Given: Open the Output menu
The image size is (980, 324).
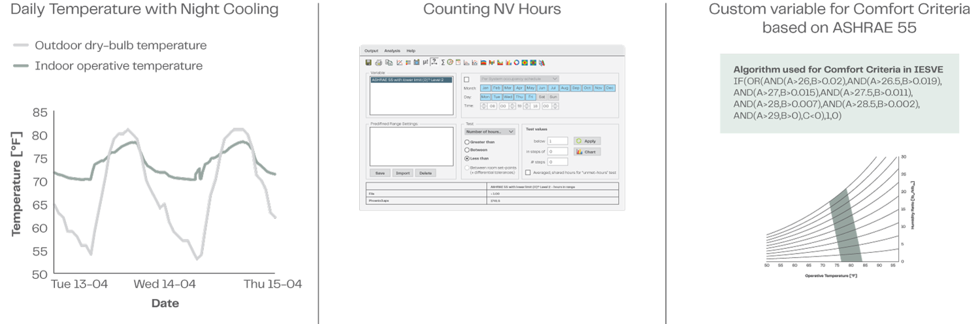Looking at the screenshot, I should pyautogui.click(x=371, y=50).
